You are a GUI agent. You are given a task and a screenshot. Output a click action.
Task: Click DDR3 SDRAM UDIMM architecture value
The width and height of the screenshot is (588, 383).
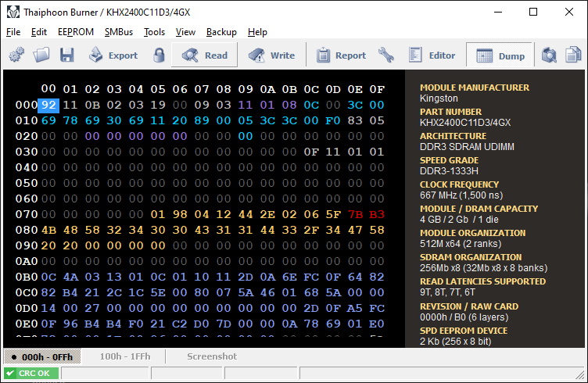[467, 147]
